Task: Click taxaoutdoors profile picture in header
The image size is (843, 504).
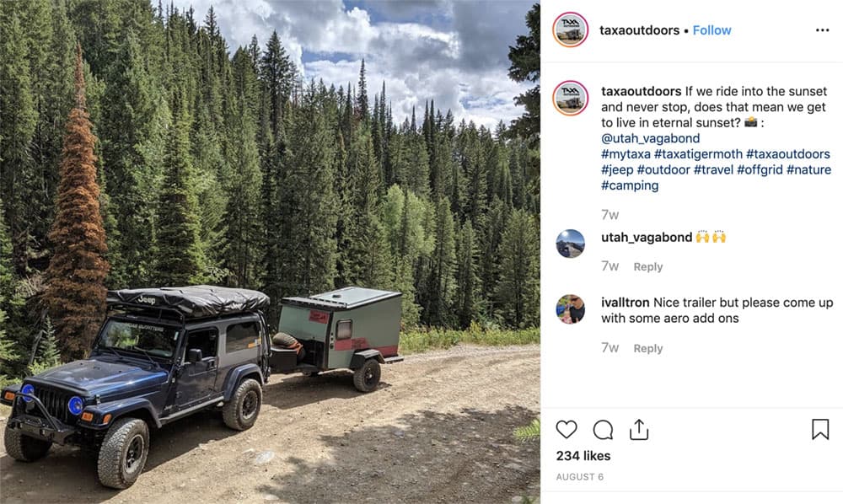Action: (570, 29)
